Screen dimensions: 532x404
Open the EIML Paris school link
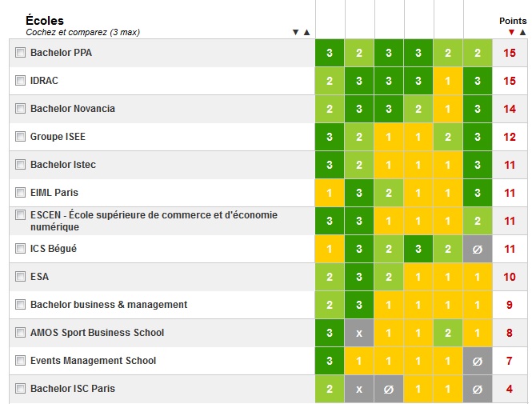click(x=54, y=193)
